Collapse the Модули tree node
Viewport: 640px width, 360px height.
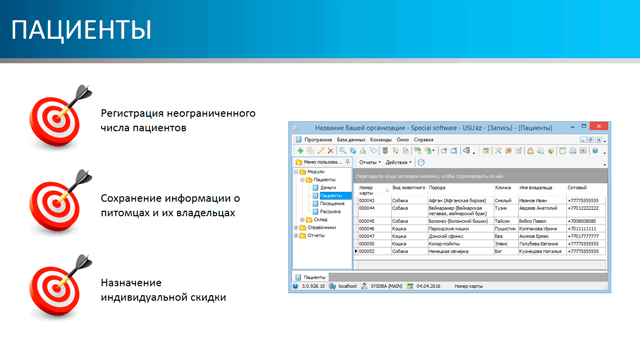coord(296,172)
